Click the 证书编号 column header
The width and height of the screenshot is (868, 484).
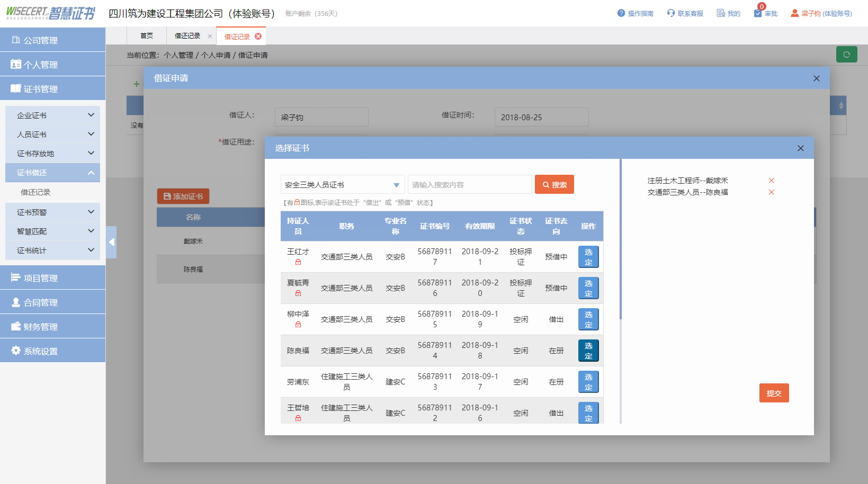click(x=435, y=226)
